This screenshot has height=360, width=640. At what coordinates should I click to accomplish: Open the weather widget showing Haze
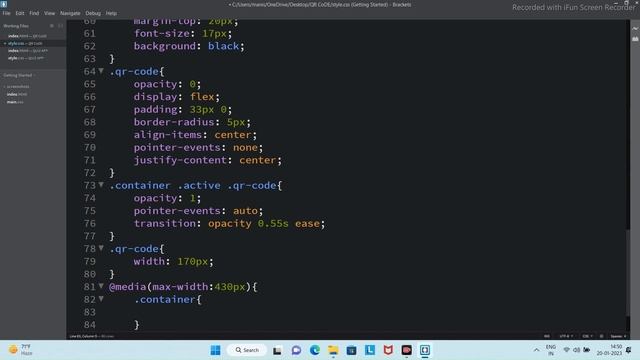(x=20, y=350)
